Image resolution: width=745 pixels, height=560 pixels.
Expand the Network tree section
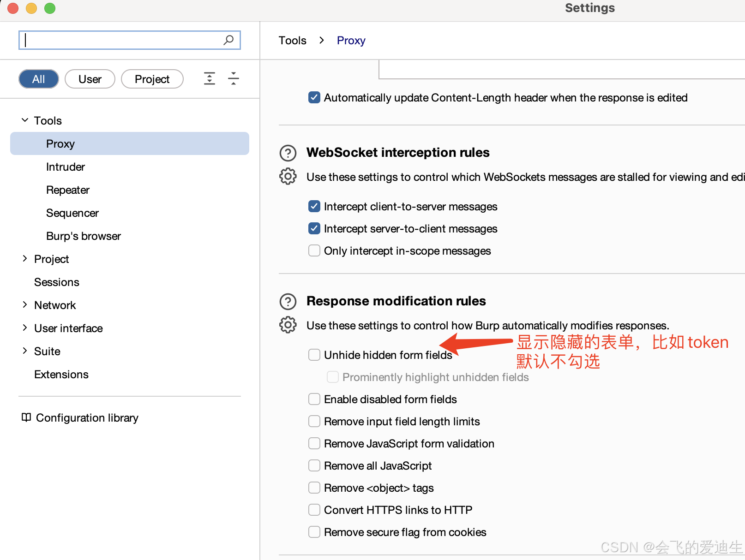(25, 305)
